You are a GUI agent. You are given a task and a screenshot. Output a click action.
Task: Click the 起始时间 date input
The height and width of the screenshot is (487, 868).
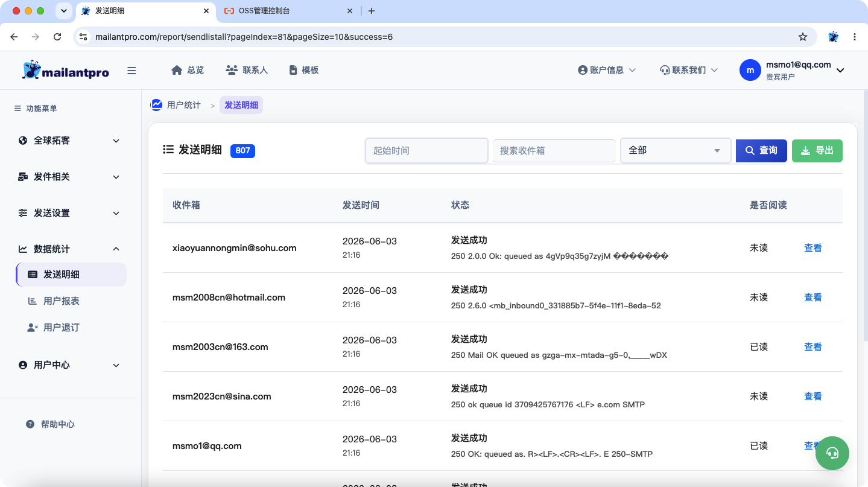426,151
